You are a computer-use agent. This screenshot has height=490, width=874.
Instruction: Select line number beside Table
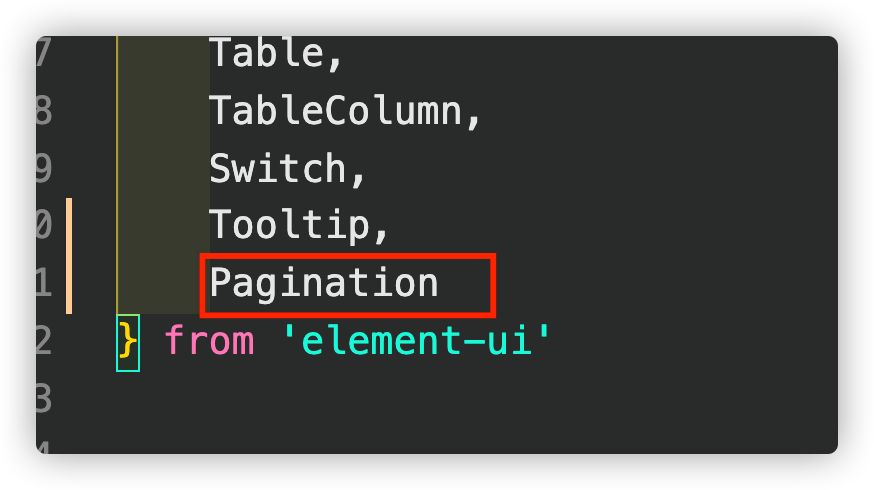click(43, 52)
